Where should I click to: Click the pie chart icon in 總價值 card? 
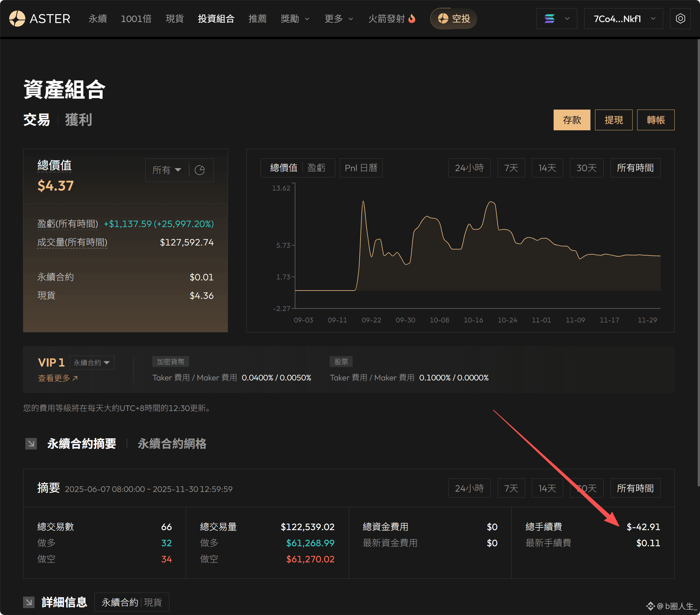200,170
